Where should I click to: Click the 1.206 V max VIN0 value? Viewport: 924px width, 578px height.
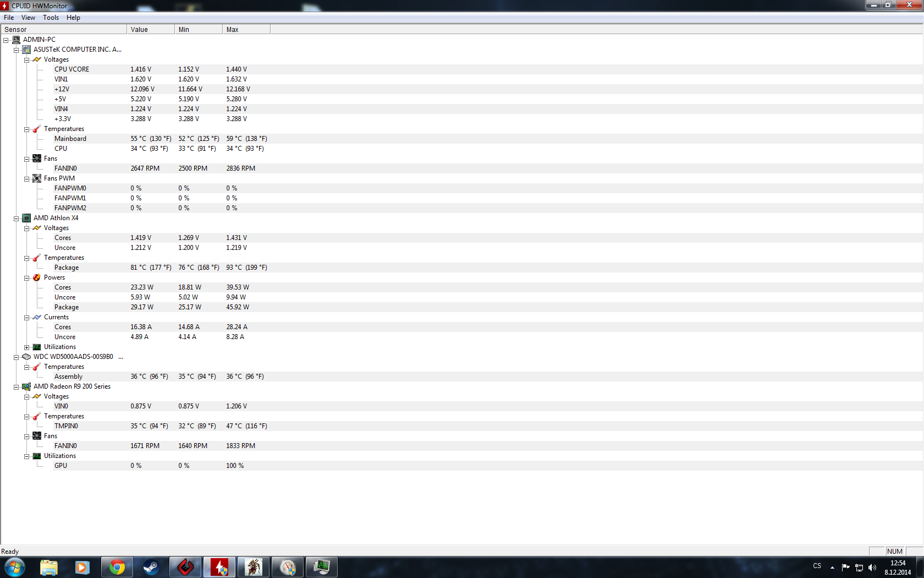pyautogui.click(x=237, y=406)
